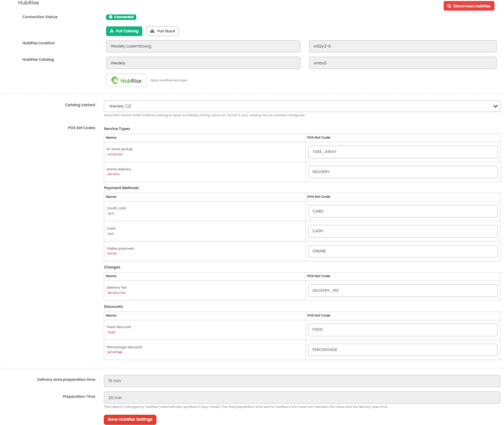
Task: Click the In-store pickup row name
Action: point(120,149)
